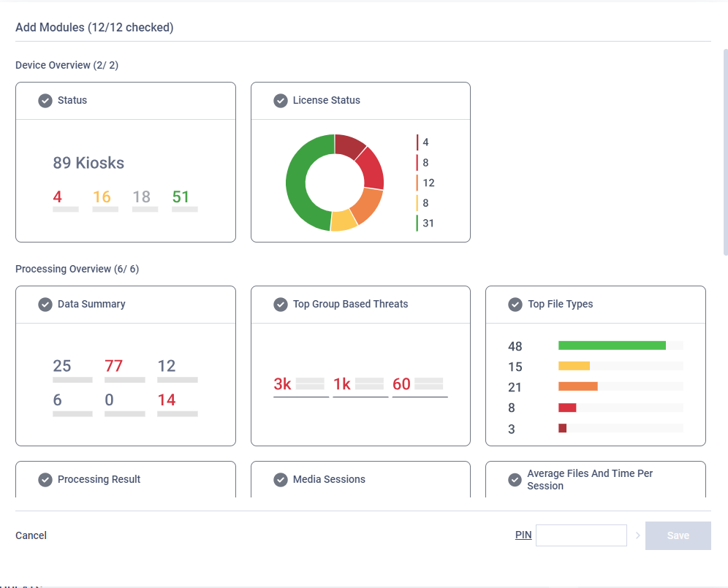728x588 pixels.
Task: Click legend "8" beside the yellow marker
Action: pyautogui.click(x=425, y=203)
